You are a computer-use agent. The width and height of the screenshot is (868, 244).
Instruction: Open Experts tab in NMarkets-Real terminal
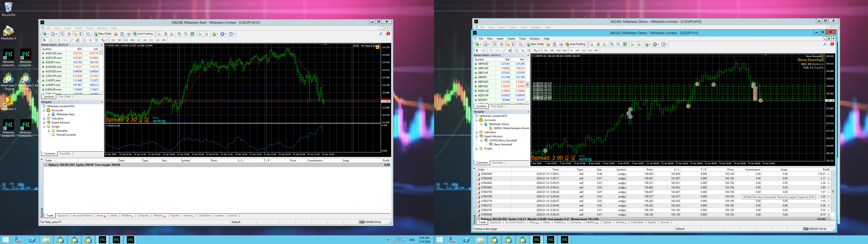(219, 216)
